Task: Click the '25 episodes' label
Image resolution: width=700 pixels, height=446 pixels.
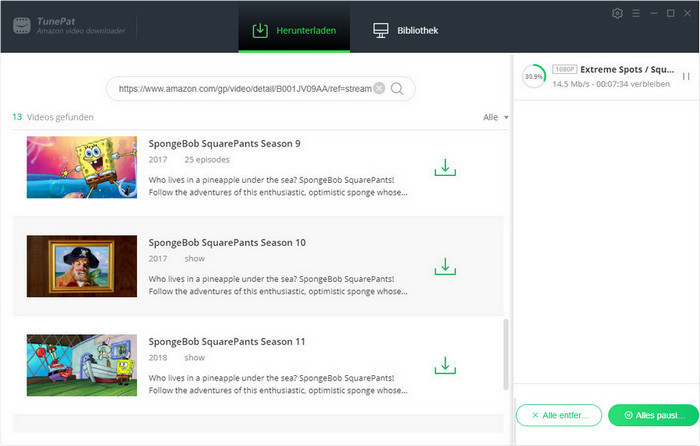Action: click(207, 160)
